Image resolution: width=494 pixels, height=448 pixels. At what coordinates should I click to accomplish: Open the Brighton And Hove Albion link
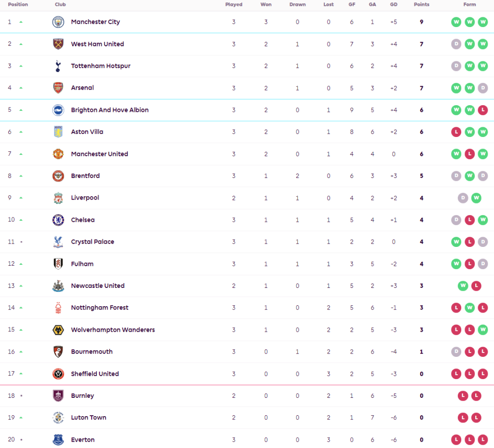[110, 110]
